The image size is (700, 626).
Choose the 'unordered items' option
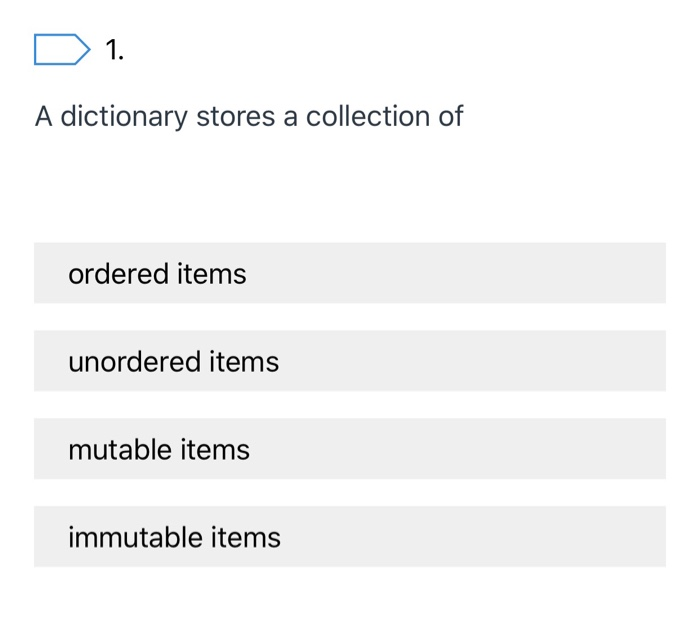pyautogui.click(x=350, y=361)
